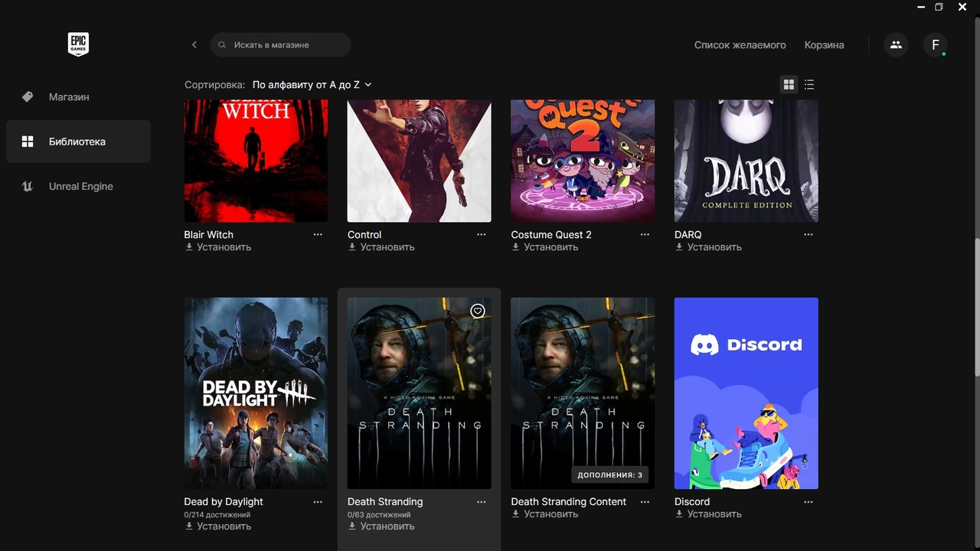The image size is (980, 551).
Task: Switch to grid view icon
Action: point(789,85)
